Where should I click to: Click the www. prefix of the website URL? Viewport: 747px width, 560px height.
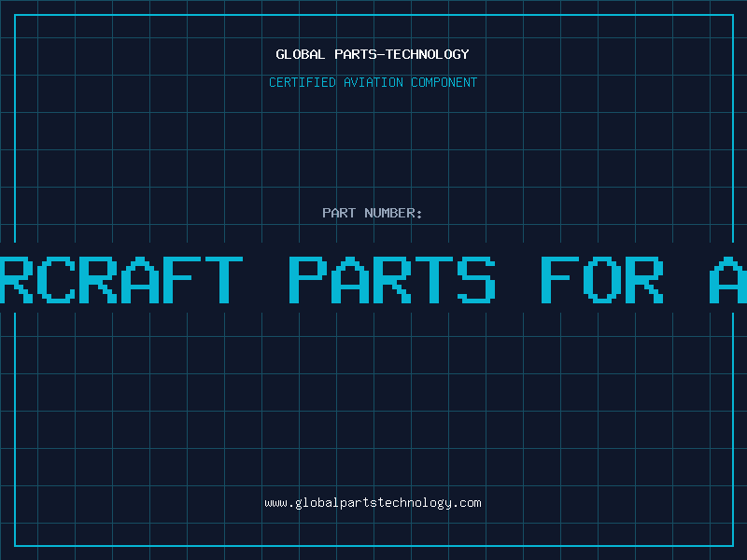click(279, 503)
